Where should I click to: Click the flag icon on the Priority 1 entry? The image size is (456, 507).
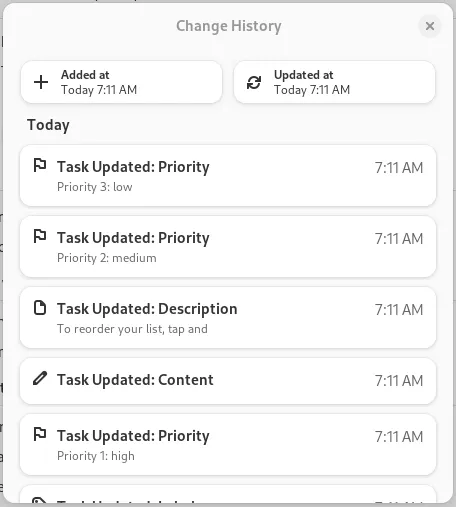click(x=40, y=434)
